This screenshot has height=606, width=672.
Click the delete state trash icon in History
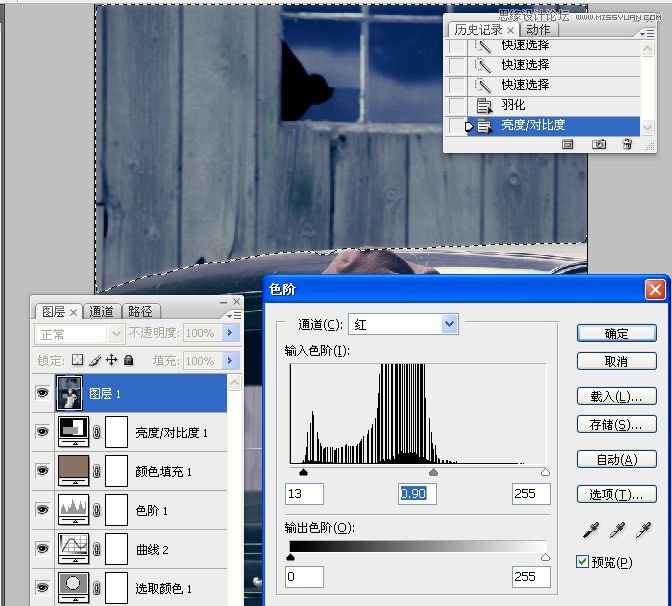click(627, 145)
